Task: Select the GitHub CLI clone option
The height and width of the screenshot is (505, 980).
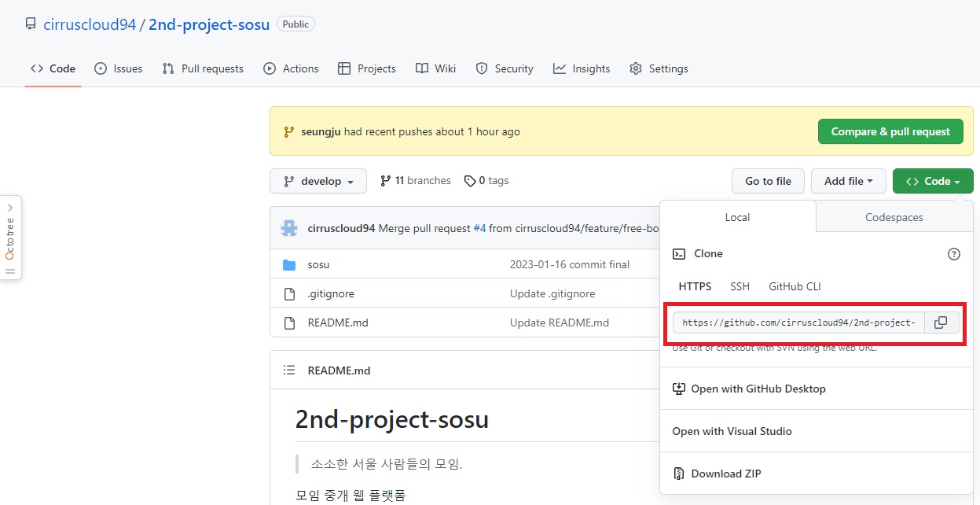Action: point(795,286)
